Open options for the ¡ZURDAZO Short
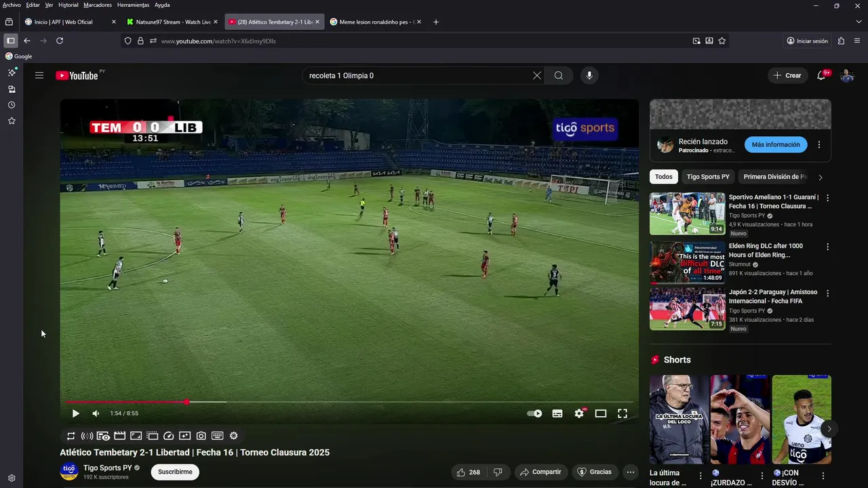The height and width of the screenshot is (488, 868). (x=762, y=476)
